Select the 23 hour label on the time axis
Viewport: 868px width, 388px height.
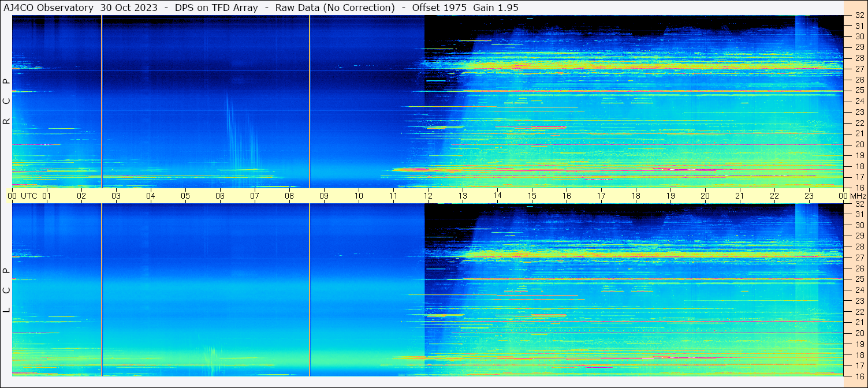(x=809, y=196)
